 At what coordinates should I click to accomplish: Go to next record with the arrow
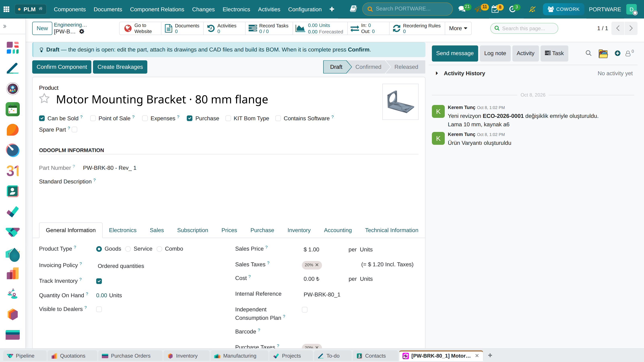click(631, 28)
